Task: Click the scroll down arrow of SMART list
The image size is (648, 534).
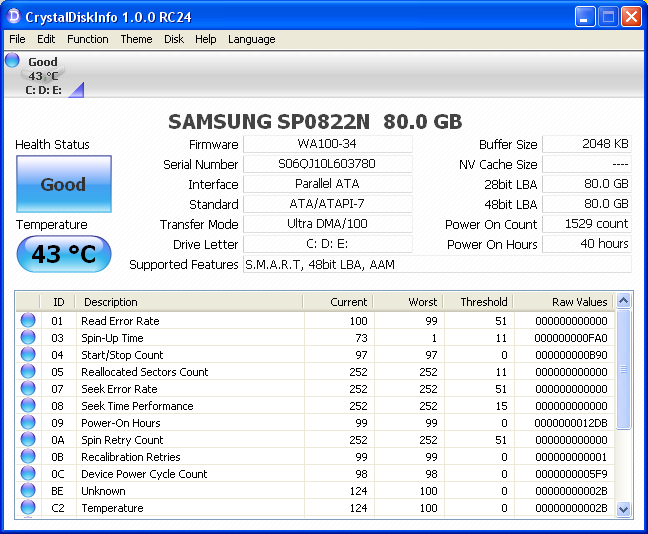Action: coord(623,509)
